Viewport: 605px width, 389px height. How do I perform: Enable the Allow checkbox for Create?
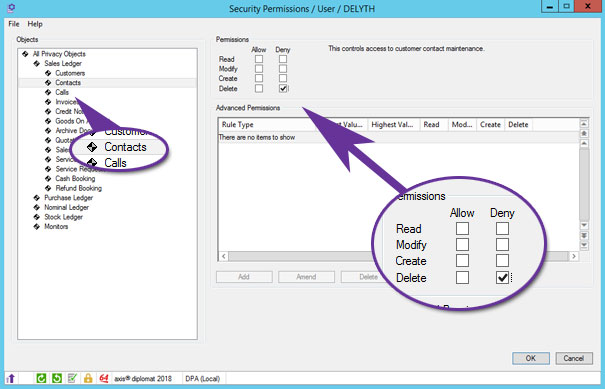click(259, 78)
